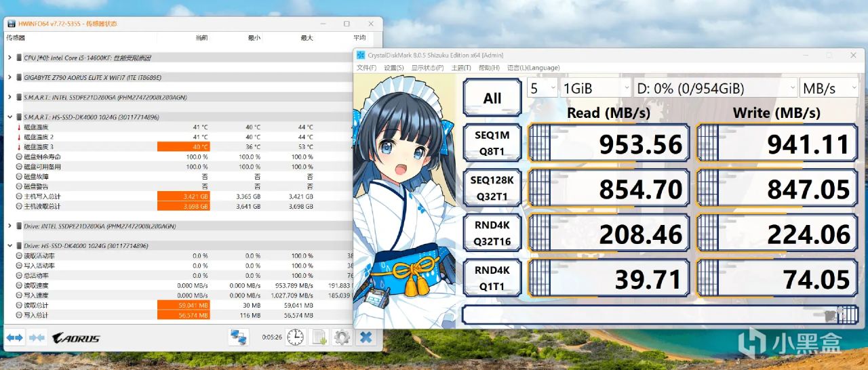Collapse Drive HS-SSD-DK4000 1024G group
The height and width of the screenshot is (370, 868).
pos(9,245)
